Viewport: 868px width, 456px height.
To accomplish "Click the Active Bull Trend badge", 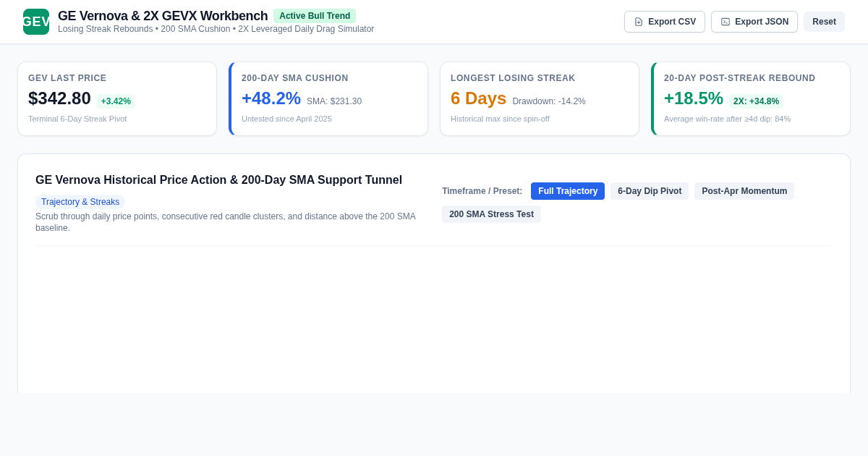I will click(315, 16).
